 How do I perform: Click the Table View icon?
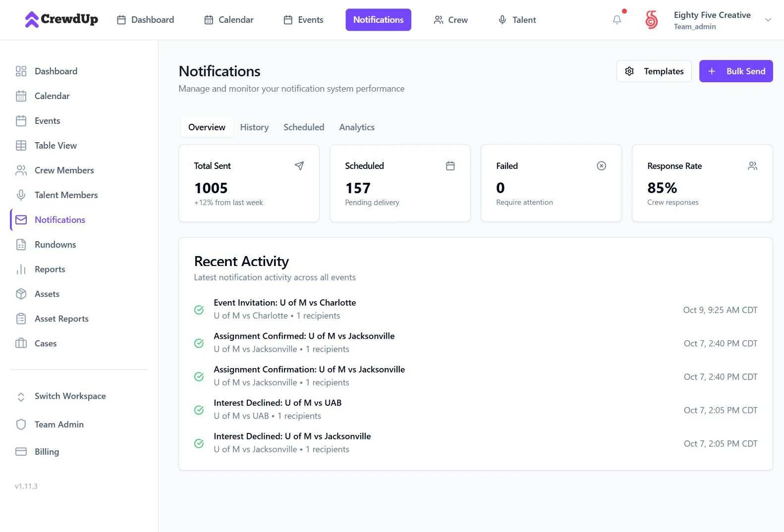click(21, 146)
